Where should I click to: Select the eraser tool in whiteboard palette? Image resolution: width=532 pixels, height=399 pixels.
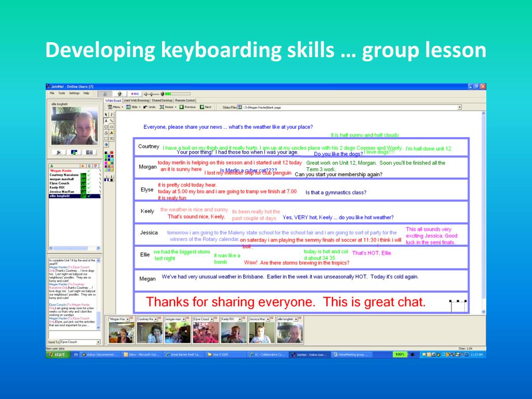click(106, 144)
